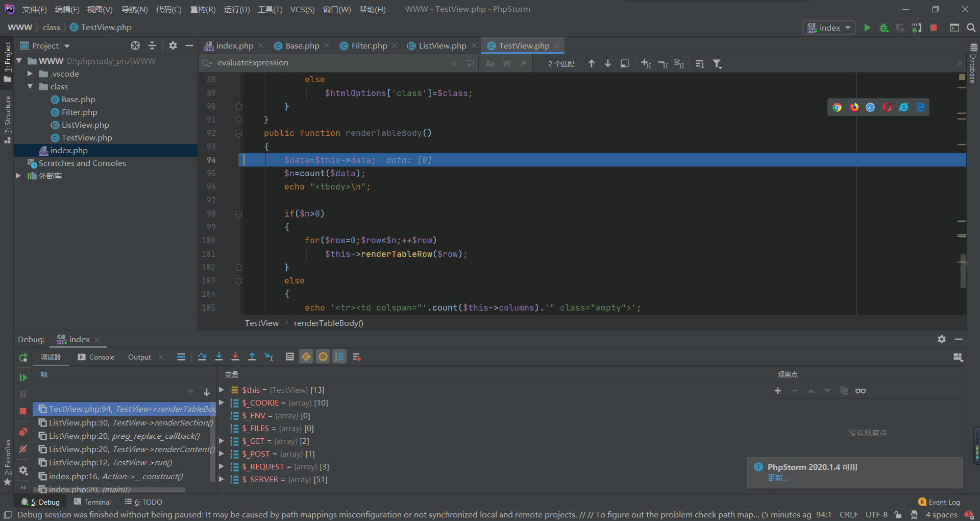Toggle Words option in search bar

(x=507, y=64)
